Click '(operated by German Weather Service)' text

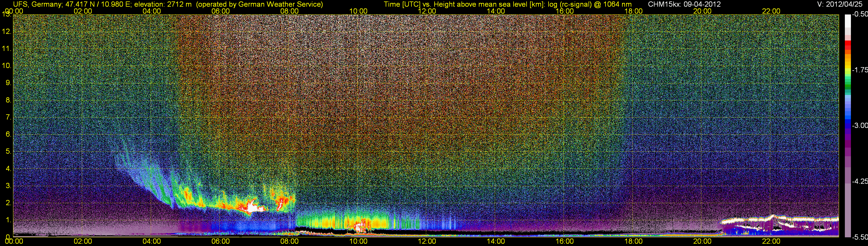click(x=260, y=4)
